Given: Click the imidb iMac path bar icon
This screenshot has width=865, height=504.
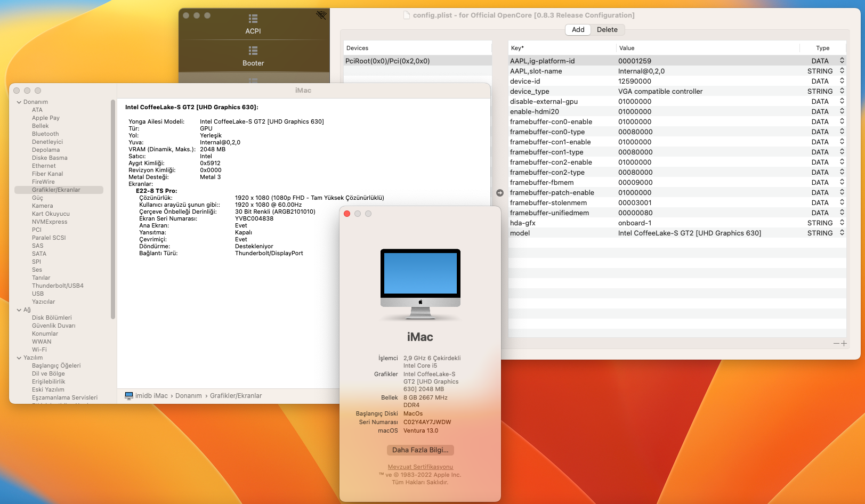Looking at the screenshot, I should point(129,396).
